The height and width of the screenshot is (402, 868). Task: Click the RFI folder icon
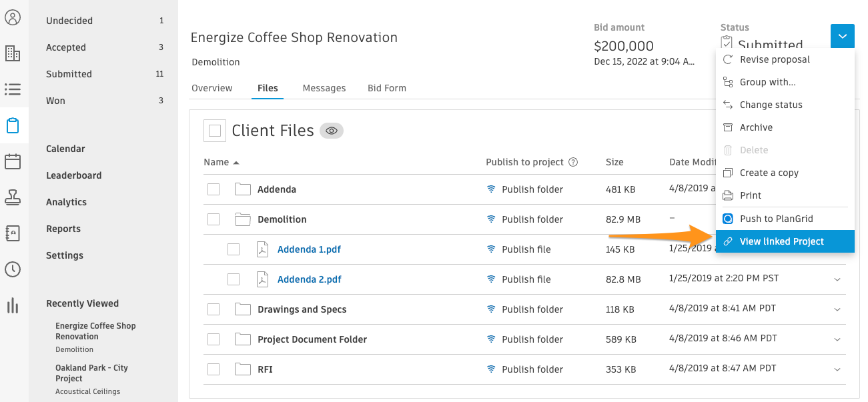[242, 369]
